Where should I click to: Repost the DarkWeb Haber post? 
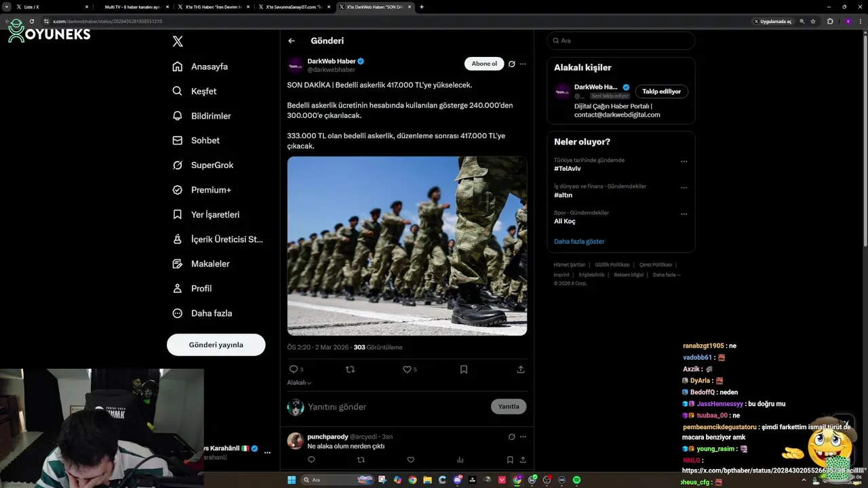click(351, 369)
